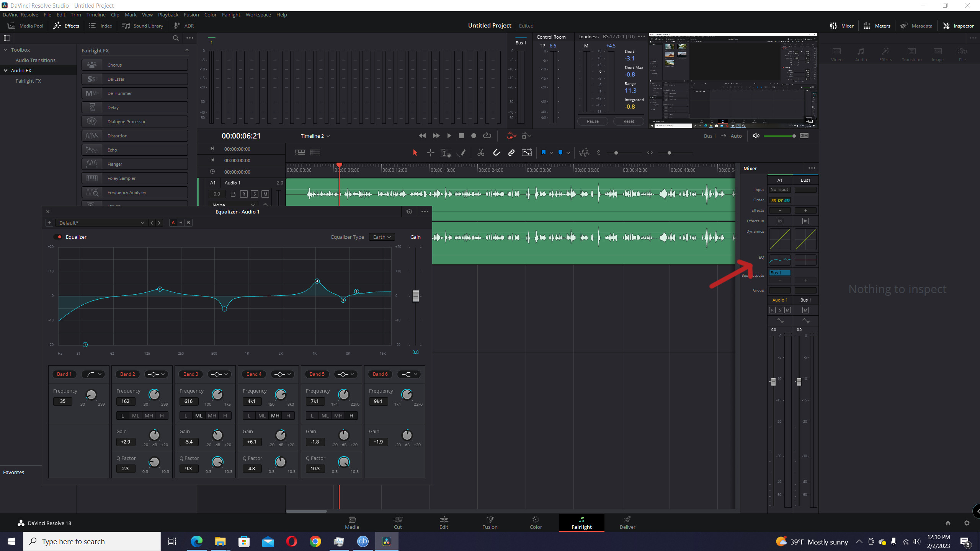The image size is (980, 551).
Task: Start playback with the Play button
Action: click(449, 136)
